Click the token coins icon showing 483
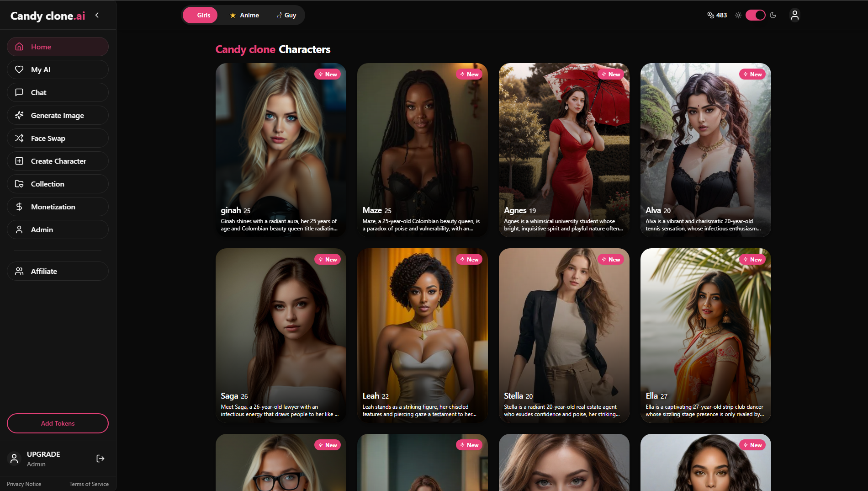Screen dimensions: 868x491 [710, 15]
